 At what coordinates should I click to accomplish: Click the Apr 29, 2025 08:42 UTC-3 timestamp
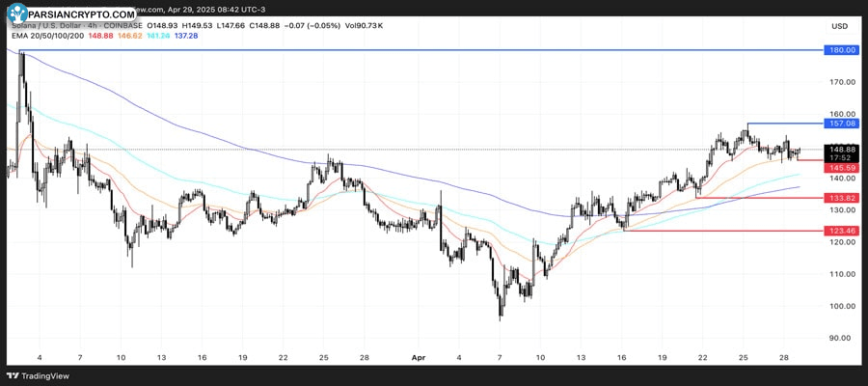pos(218,11)
